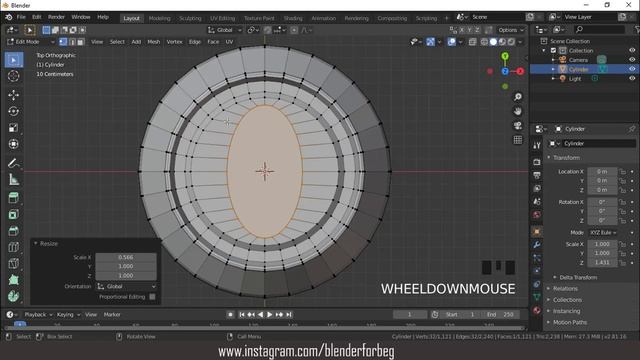
Task: Open the File menu
Action: pos(21,17)
